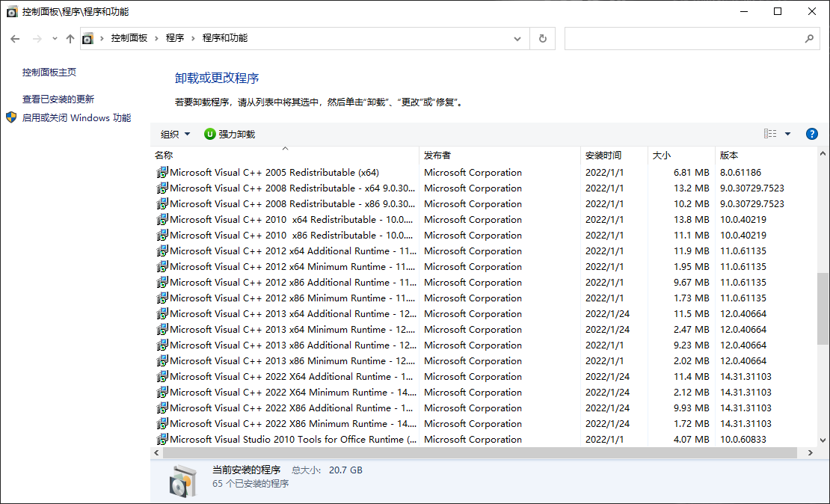The image size is (830, 504).
Task: Click the view layout icon
Action: pyautogui.click(x=770, y=134)
